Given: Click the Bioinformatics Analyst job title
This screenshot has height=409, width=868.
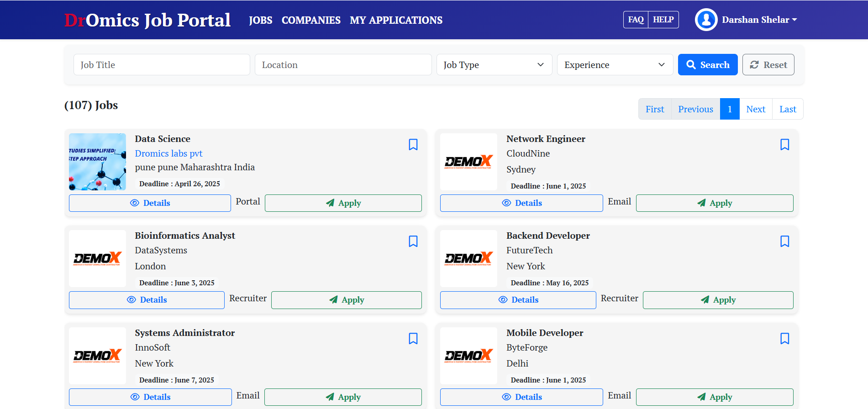Looking at the screenshot, I should (x=185, y=236).
